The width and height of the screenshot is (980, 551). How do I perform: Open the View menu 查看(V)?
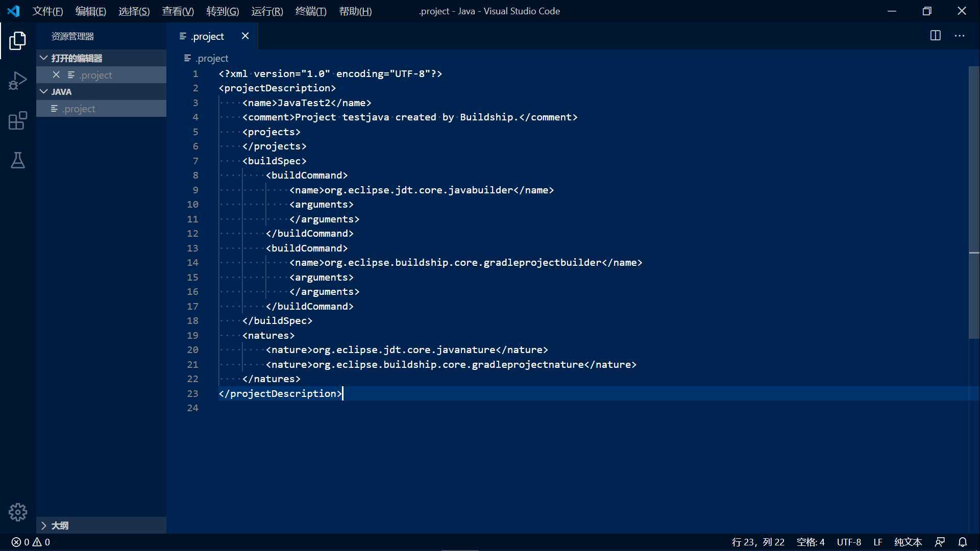click(x=178, y=11)
